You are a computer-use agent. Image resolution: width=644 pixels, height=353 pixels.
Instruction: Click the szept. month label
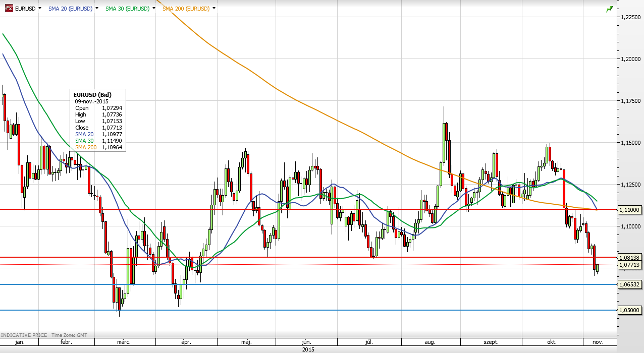point(492,342)
